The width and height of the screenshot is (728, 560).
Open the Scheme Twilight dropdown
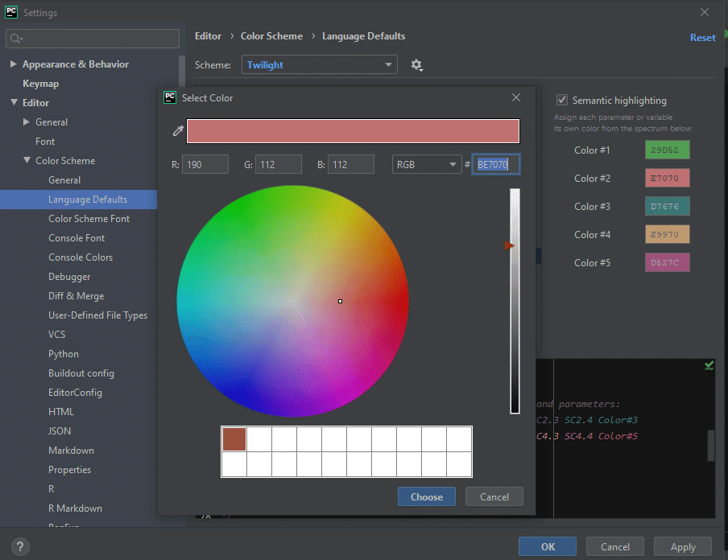(x=320, y=64)
